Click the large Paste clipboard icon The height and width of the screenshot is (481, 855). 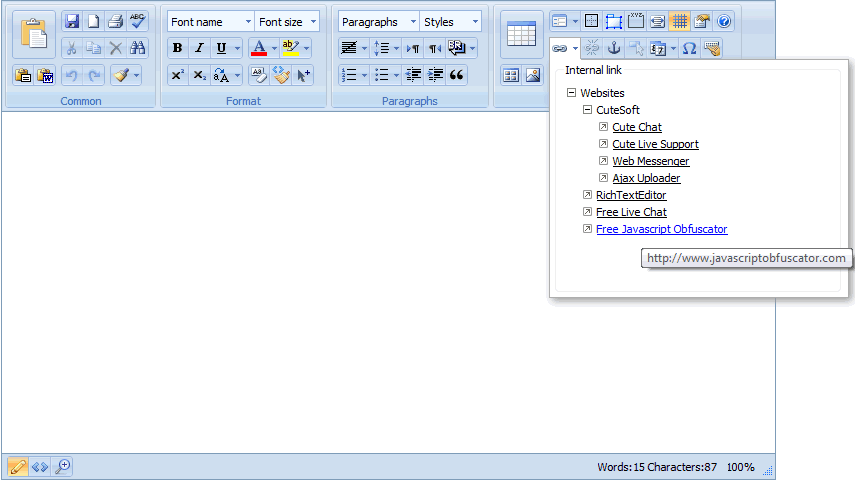coord(34,34)
